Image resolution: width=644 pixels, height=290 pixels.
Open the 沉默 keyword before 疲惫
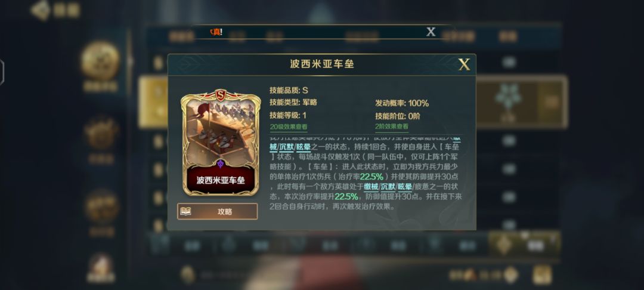(x=388, y=187)
